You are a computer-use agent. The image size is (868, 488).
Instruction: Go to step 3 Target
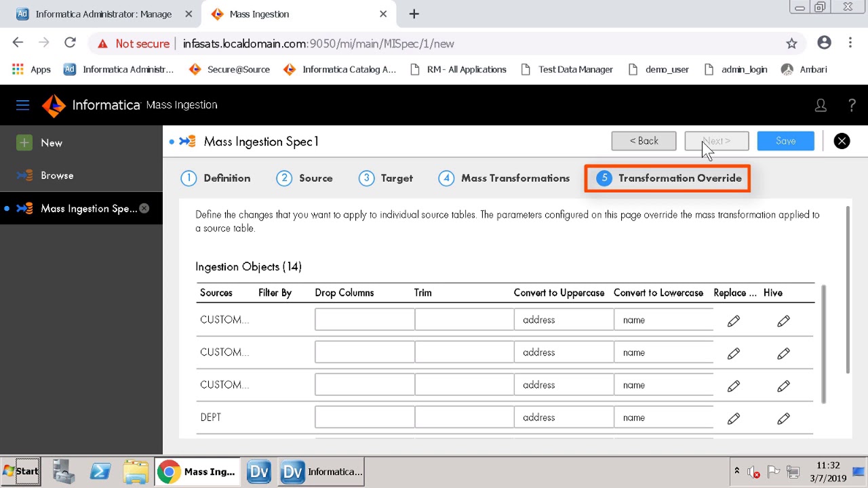pyautogui.click(x=386, y=178)
